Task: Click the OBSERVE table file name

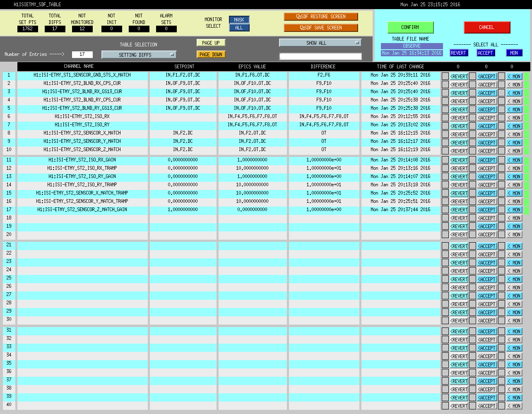Action: pyautogui.click(x=412, y=46)
